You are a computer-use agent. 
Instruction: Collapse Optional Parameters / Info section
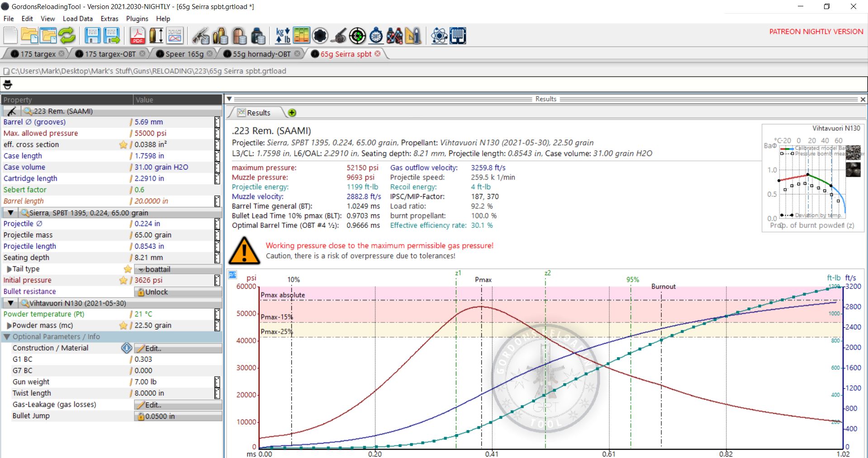coord(7,337)
